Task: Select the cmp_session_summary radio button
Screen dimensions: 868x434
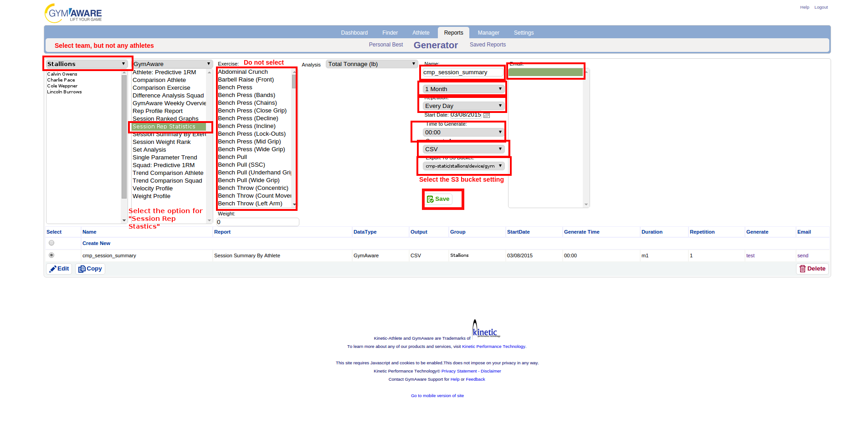Action: click(51, 255)
